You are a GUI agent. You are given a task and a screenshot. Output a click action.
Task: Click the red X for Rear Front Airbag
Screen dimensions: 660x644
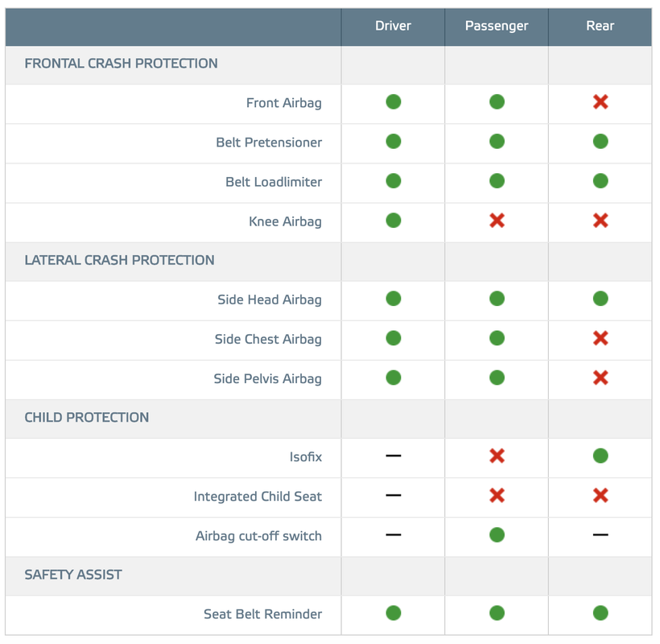(600, 102)
